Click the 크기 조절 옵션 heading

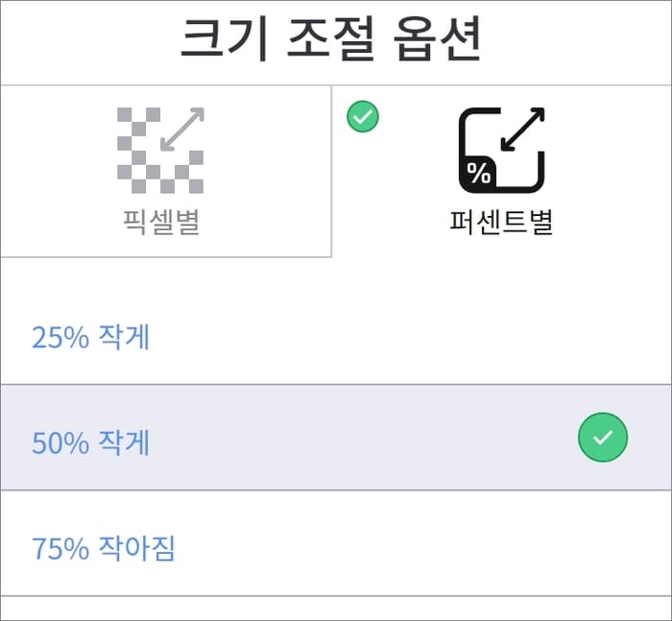point(331,39)
